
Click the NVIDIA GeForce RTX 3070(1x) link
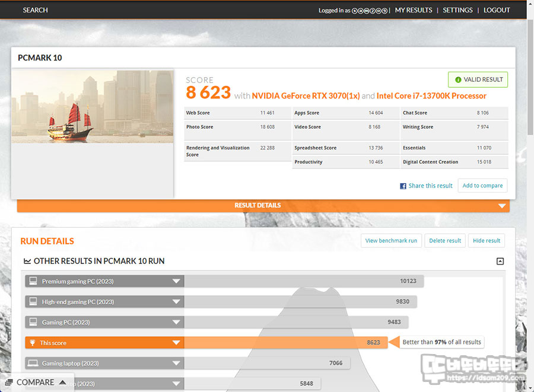click(x=306, y=96)
